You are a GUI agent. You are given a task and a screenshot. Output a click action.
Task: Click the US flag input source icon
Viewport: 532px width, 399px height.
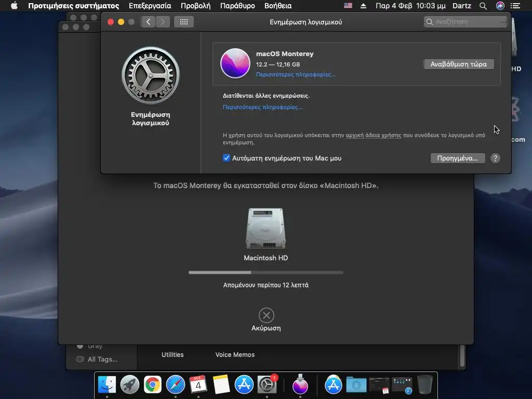tap(348, 6)
